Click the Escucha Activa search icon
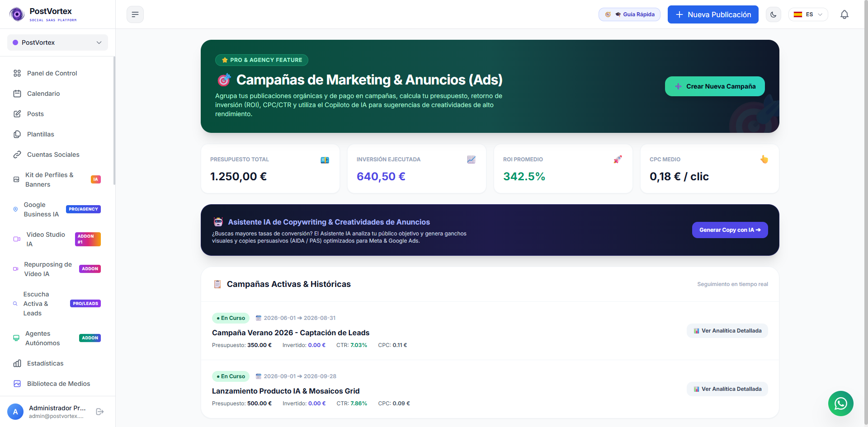Image resolution: width=868 pixels, height=427 pixels. click(x=15, y=304)
